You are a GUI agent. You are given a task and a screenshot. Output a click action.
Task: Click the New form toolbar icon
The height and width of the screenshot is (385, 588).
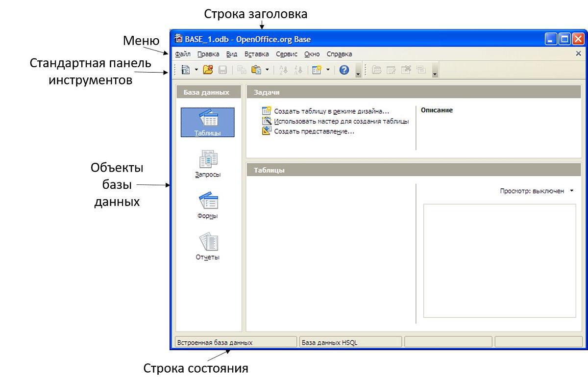[x=317, y=70]
